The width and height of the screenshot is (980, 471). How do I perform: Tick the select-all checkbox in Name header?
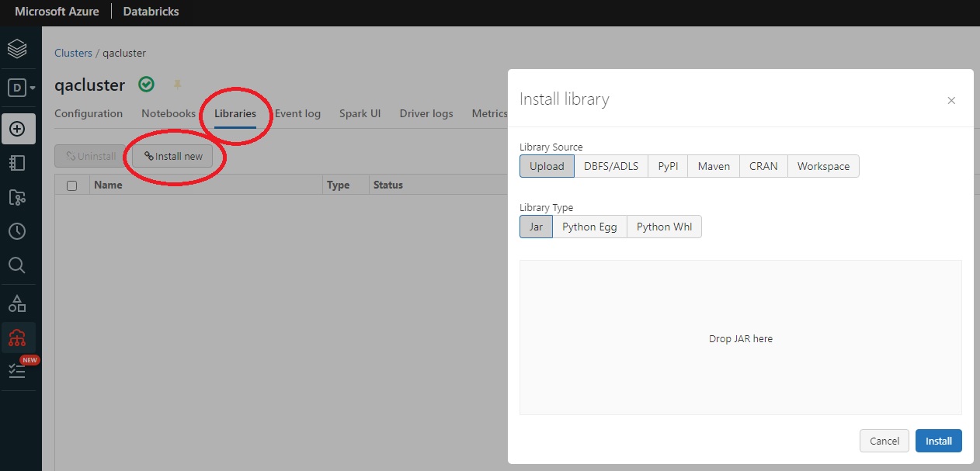click(72, 185)
